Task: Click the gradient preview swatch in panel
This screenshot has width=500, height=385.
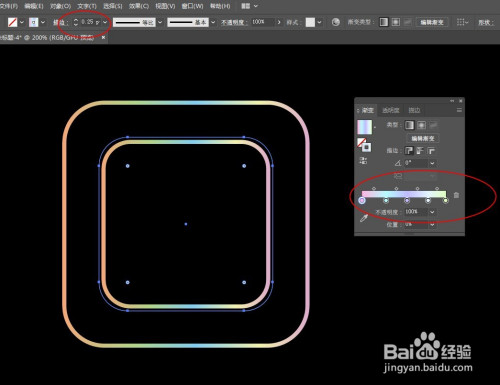Action: (364, 127)
